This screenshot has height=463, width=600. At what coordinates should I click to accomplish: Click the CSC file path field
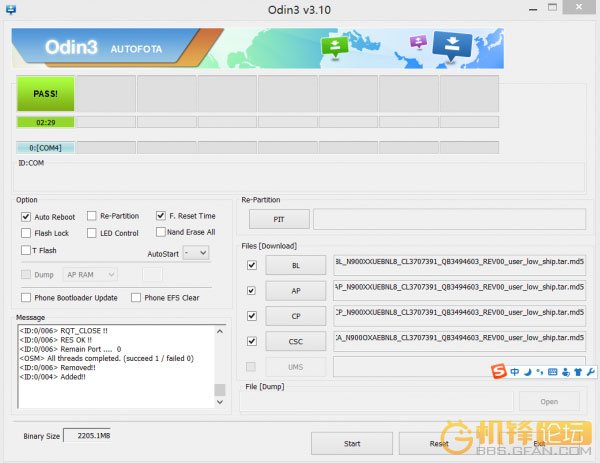459,341
